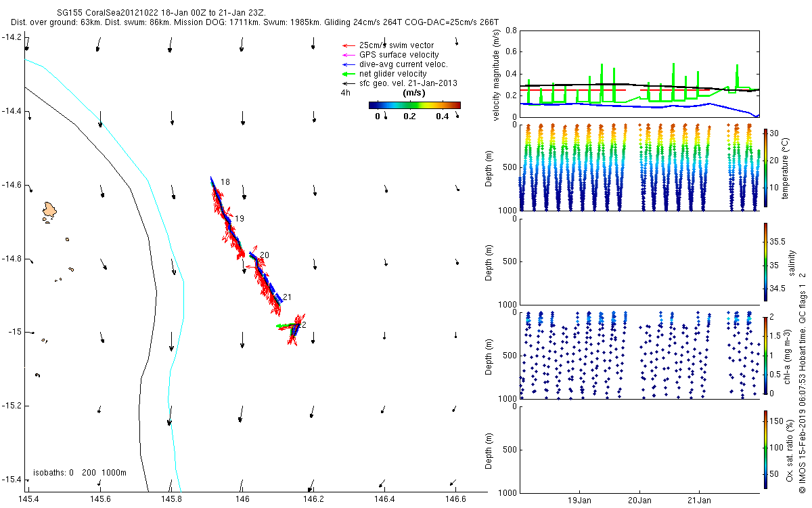
Task: Select the salinity colorbar
Action: point(765,261)
